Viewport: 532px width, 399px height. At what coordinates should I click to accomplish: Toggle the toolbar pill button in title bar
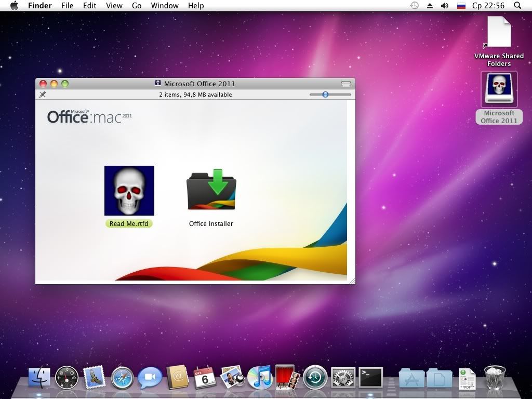(345, 84)
